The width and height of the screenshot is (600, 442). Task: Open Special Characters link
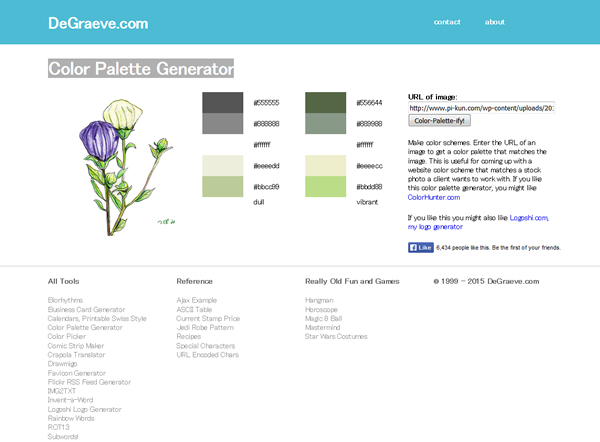click(205, 346)
